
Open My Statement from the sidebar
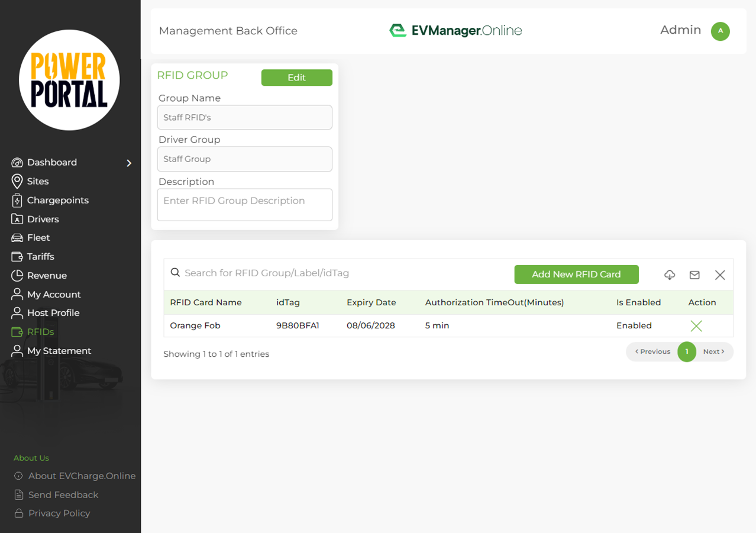point(16,351)
